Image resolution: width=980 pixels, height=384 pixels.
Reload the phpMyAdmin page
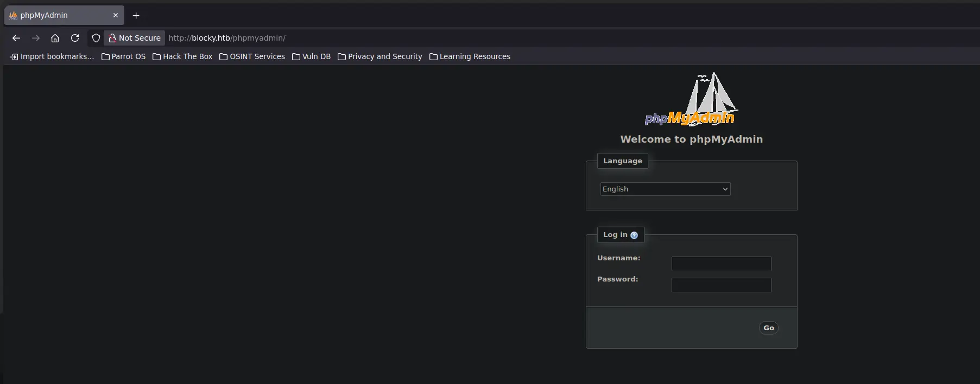[x=75, y=38]
